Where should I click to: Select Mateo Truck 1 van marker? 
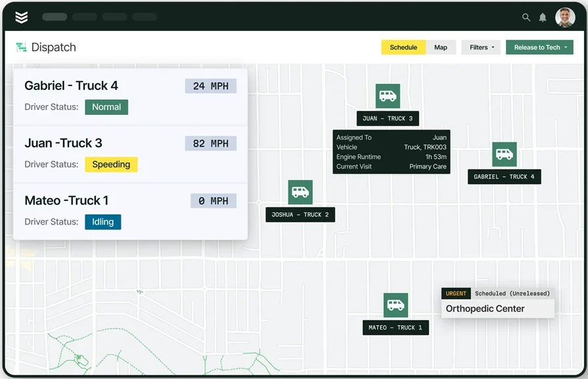[396, 305]
